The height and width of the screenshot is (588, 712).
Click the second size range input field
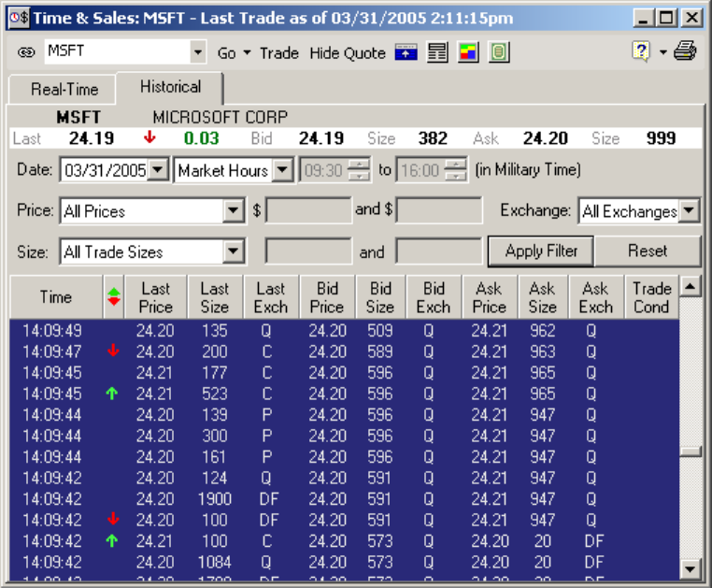coord(438,251)
